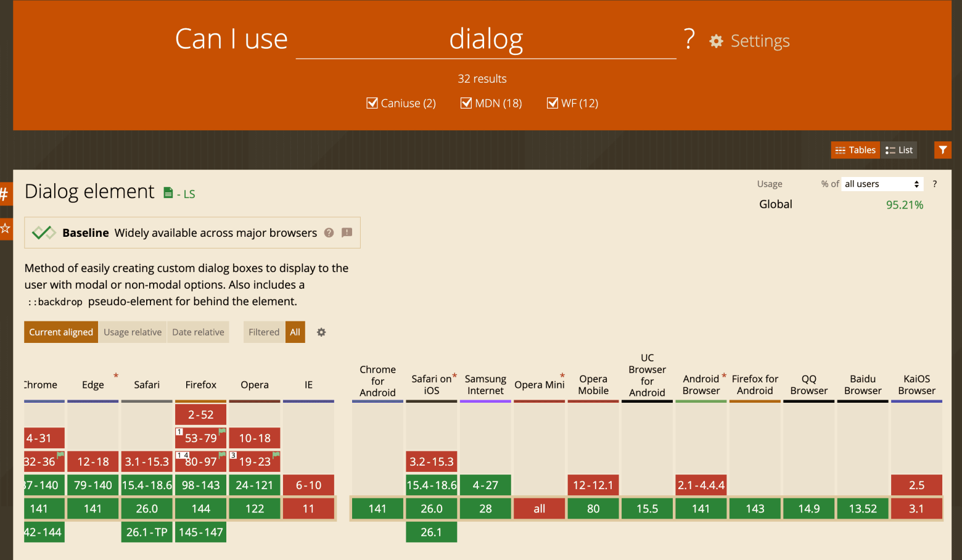Select the Tables view button
This screenshot has height=560, width=962.
[855, 150]
